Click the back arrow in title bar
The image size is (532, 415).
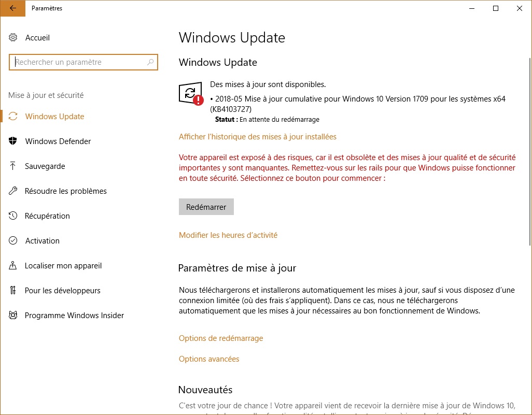click(12, 8)
